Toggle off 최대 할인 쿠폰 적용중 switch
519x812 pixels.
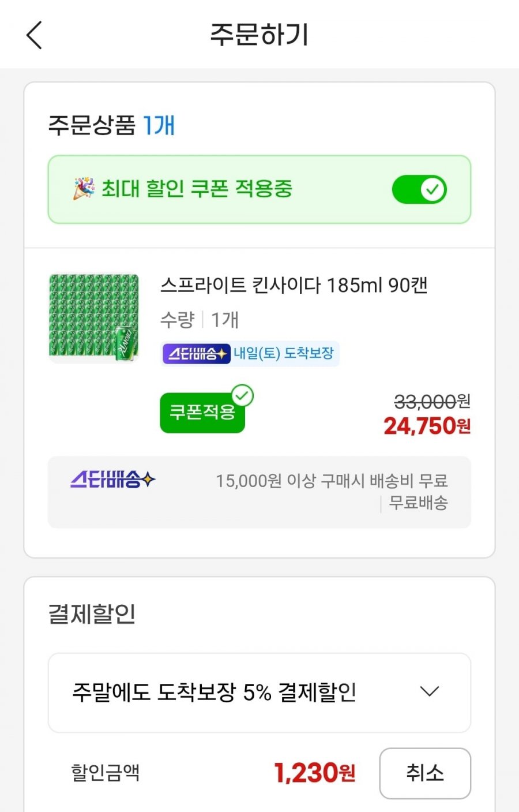tap(419, 189)
